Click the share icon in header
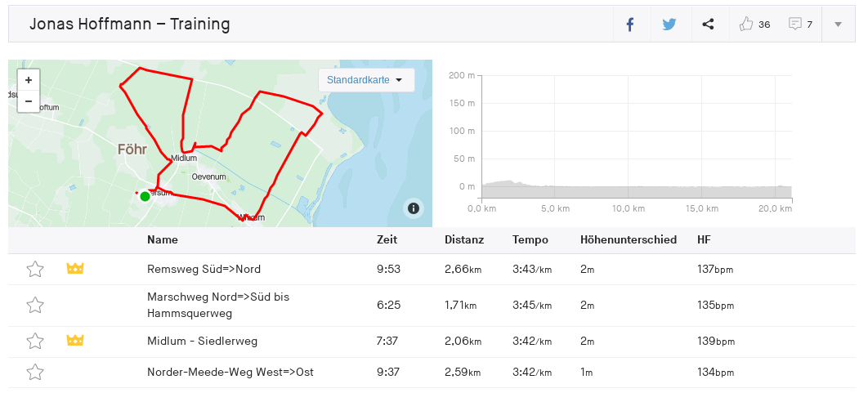The image size is (868, 393). coord(708,25)
